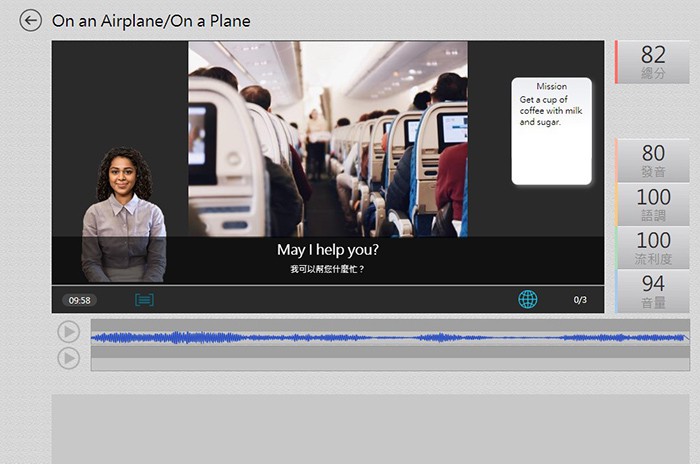700x464 pixels.
Task: Toggle the subtitle transcript icon
Action: [144, 300]
